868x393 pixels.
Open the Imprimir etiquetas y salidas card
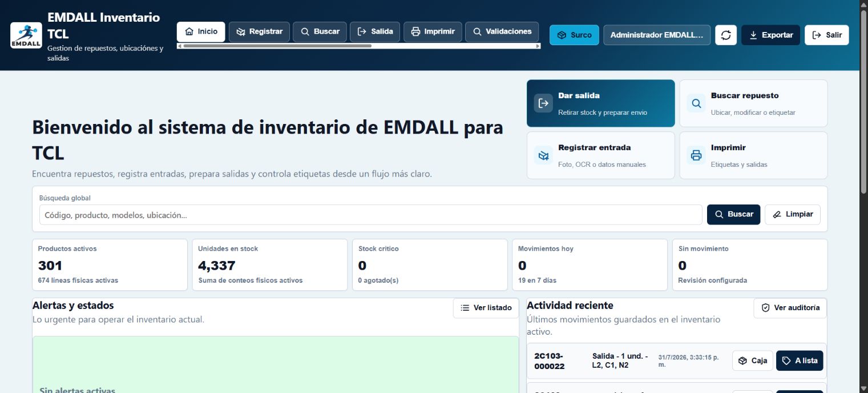pos(753,155)
